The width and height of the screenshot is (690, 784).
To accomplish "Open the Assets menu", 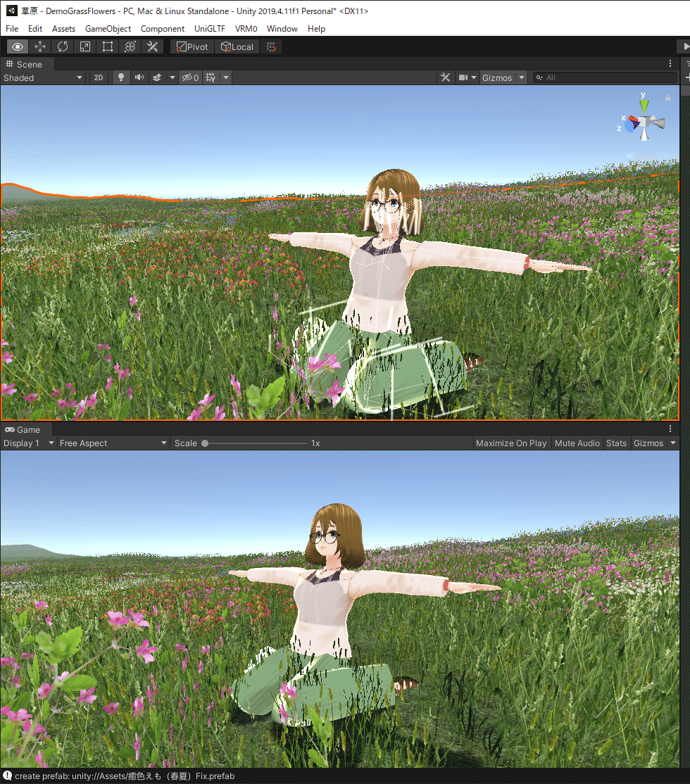I will click(x=63, y=28).
